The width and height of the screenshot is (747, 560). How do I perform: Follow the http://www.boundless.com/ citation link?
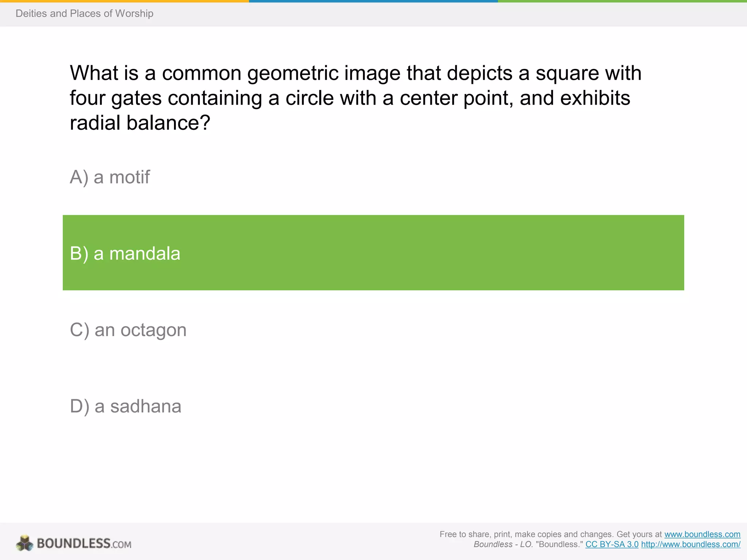click(690, 544)
